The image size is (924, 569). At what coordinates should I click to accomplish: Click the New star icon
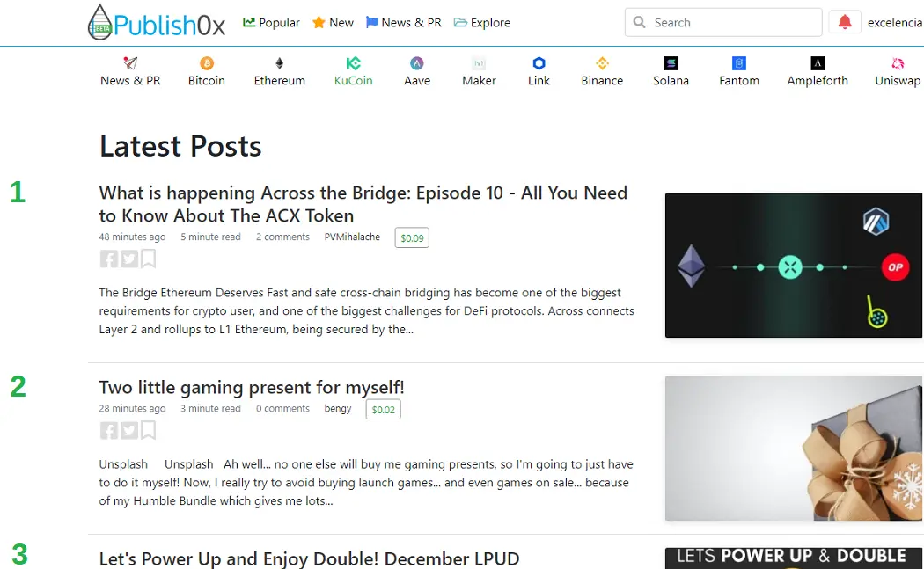click(319, 22)
